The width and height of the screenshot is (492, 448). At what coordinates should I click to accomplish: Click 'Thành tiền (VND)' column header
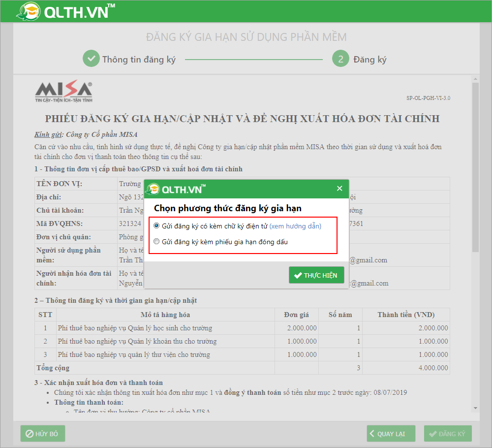coord(406,315)
